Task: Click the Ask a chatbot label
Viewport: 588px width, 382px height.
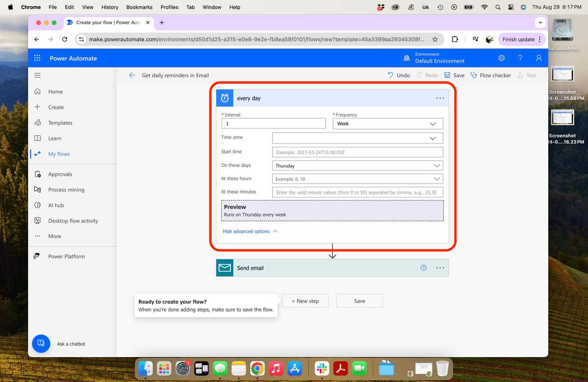Action: pyautogui.click(x=71, y=344)
